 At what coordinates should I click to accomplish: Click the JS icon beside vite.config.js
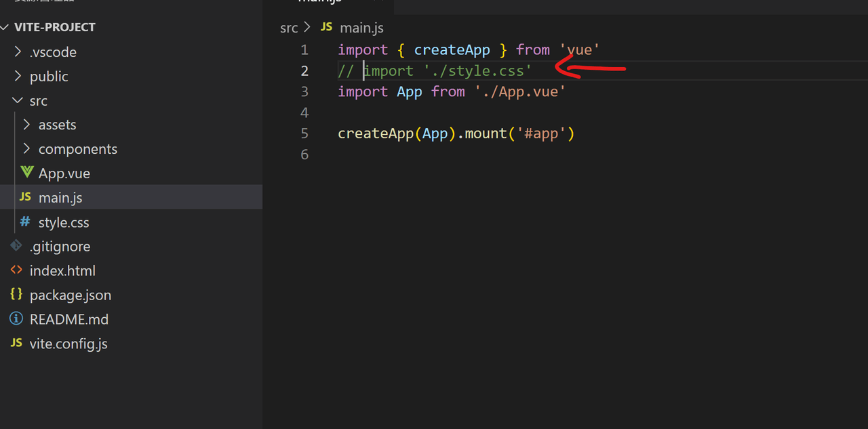pyautogui.click(x=16, y=343)
